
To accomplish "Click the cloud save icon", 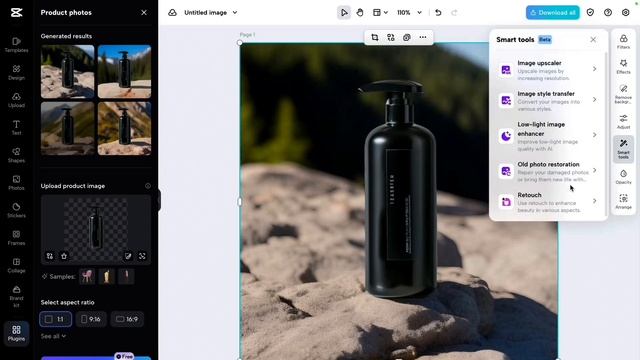I will coord(172,13).
